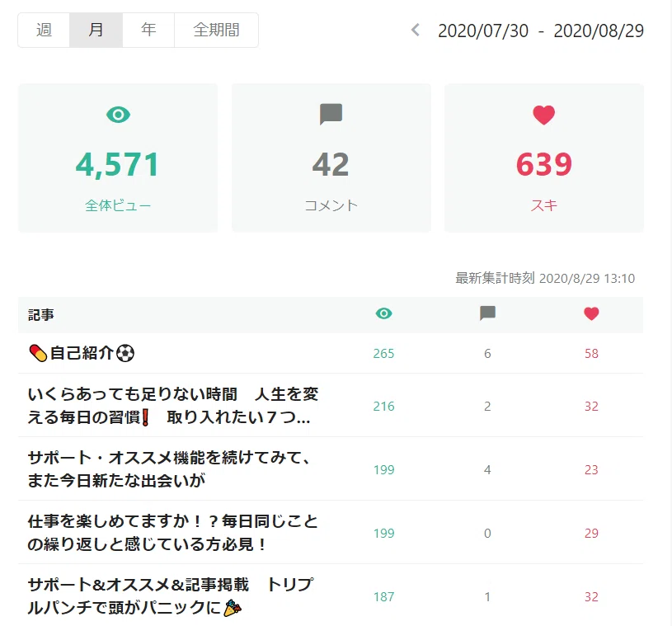Click the total views number 4,571

coord(117,165)
